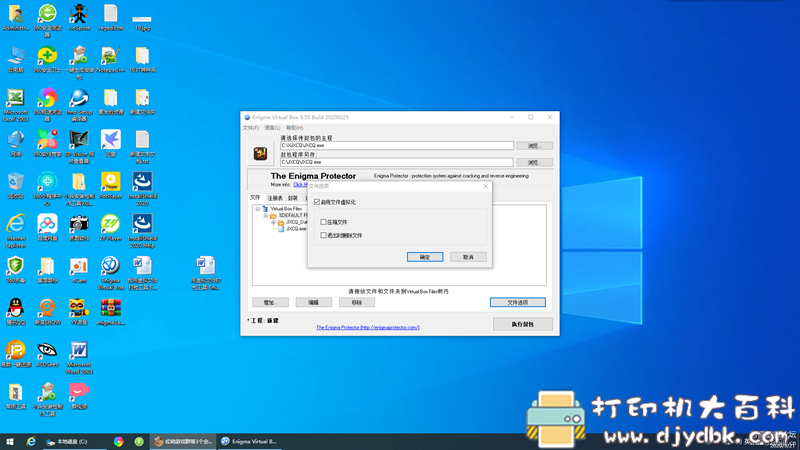Image resolution: width=800 pixels, height=450 pixels.
Task: Open The Enigma Protector website link
Action: tap(367, 328)
